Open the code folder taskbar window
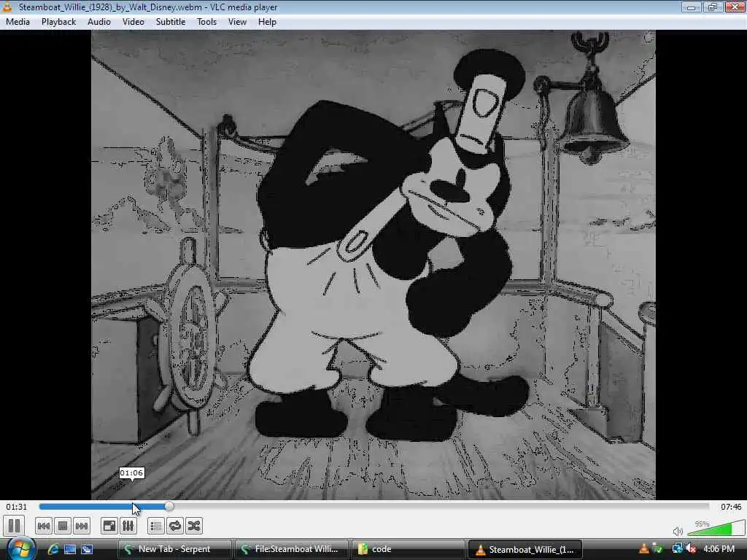Image resolution: width=747 pixels, height=560 pixels. (x=408, y=549)
